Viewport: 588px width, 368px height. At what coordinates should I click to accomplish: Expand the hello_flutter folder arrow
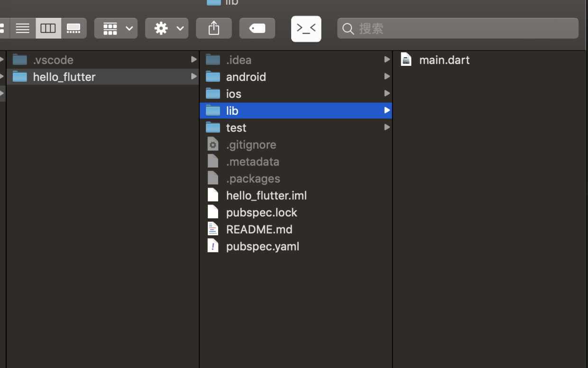[x=193, y=76]
